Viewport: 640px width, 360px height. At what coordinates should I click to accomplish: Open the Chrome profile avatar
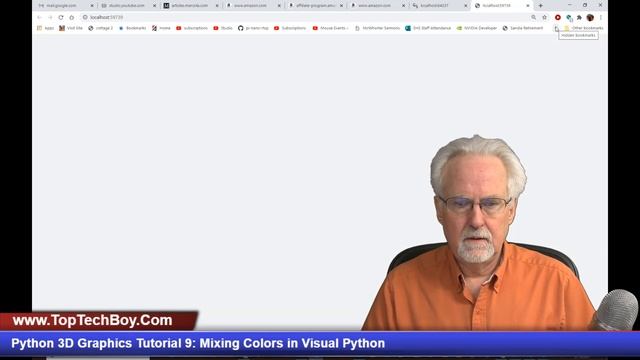tap(590, 18)
